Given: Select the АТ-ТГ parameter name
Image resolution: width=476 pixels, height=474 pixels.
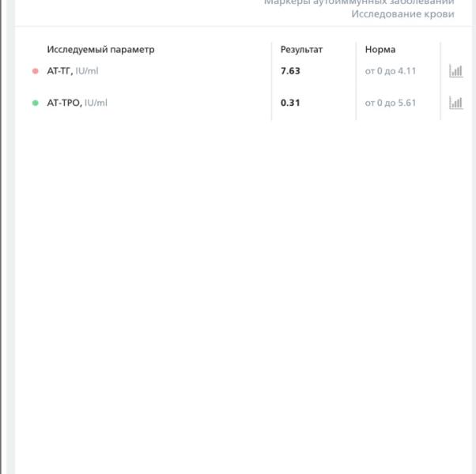Looking at the screenshot, I should [x=59, y=71].
